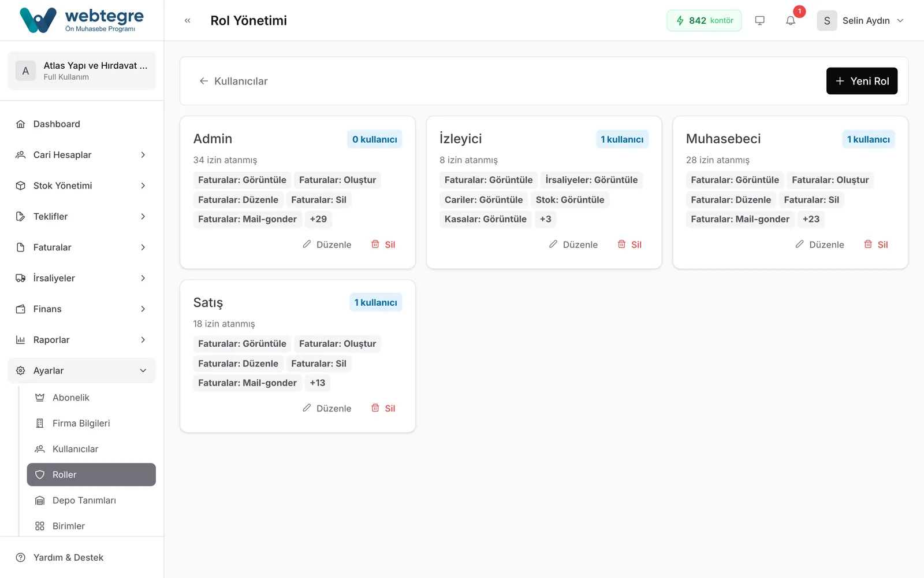This screenshot has width=924, height=578.
Task: Expand Teklifler menu chevron
Action: [x=143, y=217]
